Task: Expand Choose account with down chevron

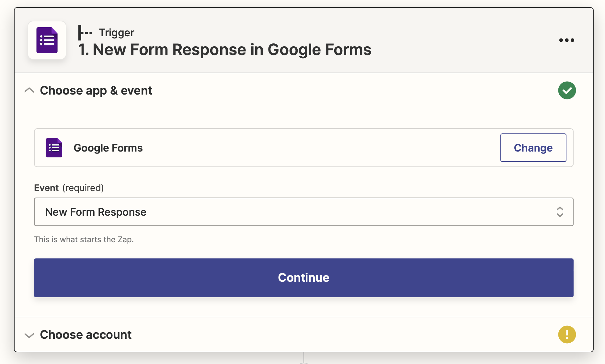Action: (x=29, y=335)
